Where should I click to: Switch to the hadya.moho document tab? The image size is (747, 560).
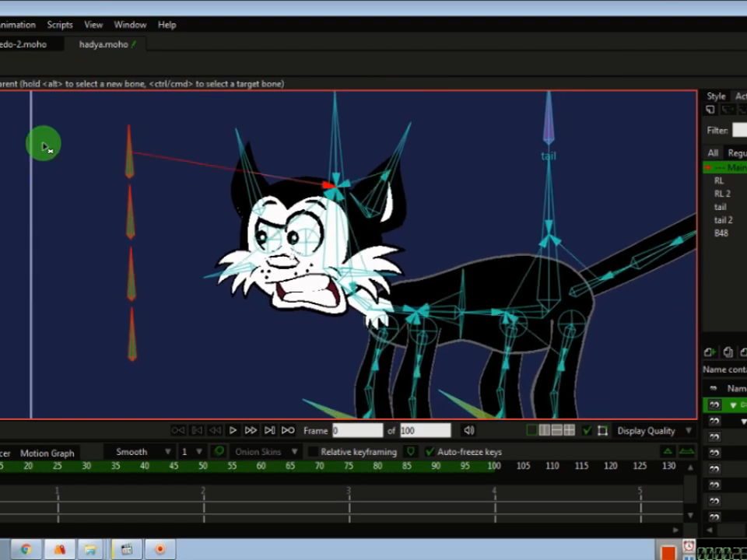107,44
